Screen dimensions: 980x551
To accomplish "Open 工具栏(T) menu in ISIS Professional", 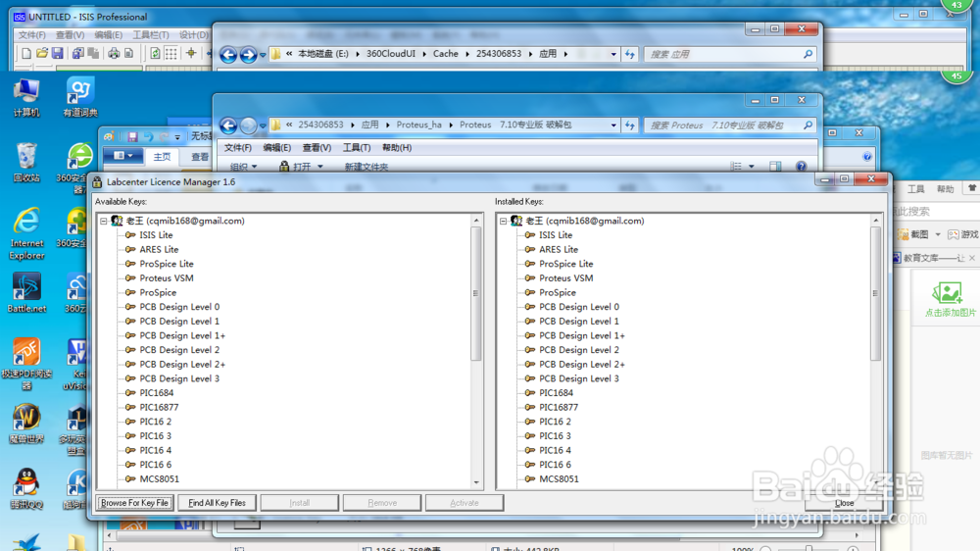I will click(x=151, y=35).
